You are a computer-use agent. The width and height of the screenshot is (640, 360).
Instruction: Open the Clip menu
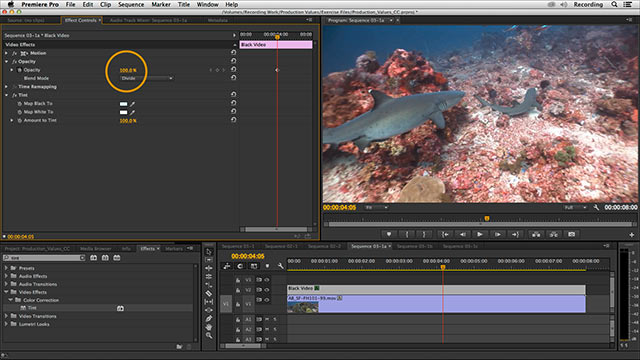(x=105, y=4)
